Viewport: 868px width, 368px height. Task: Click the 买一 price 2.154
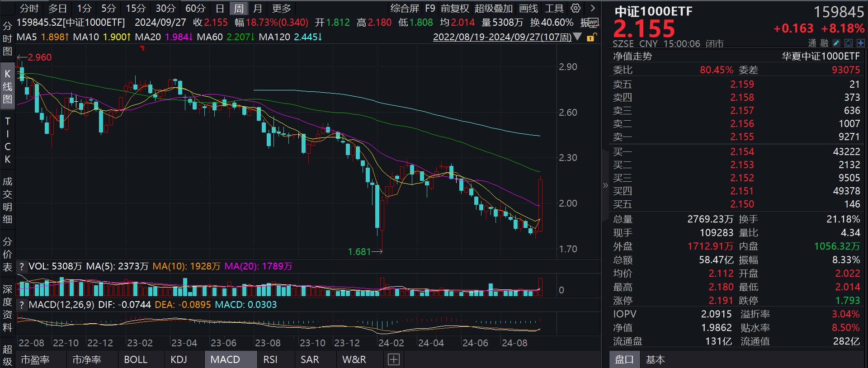pos(742,152)
